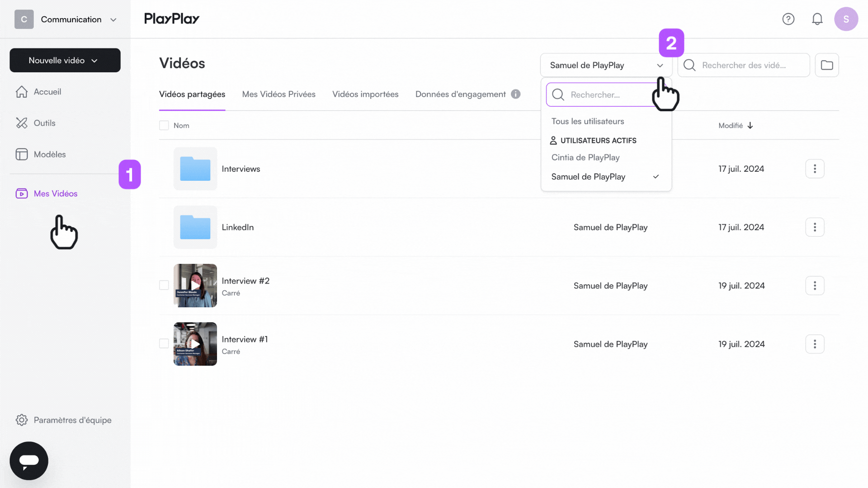Open the user avatar S menu
868x488 pixels.
[x=846, y=19]
